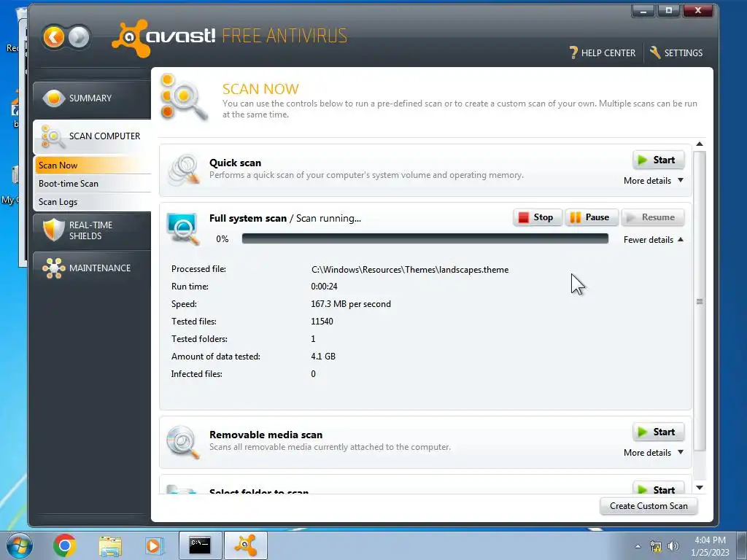Click the tested files value 11540
The height and width of the screenshot is (560, 747).
pyautogui.click(x=322, y=322)
